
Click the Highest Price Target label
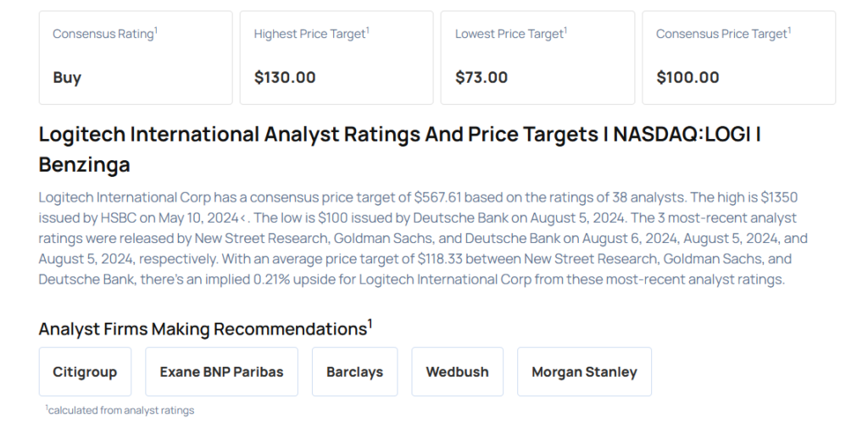(309, 34)
